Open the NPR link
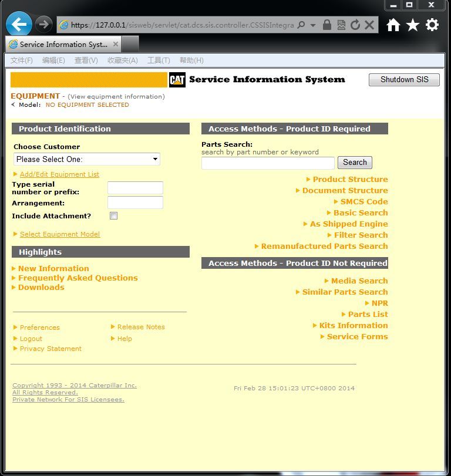 point(379,303)
